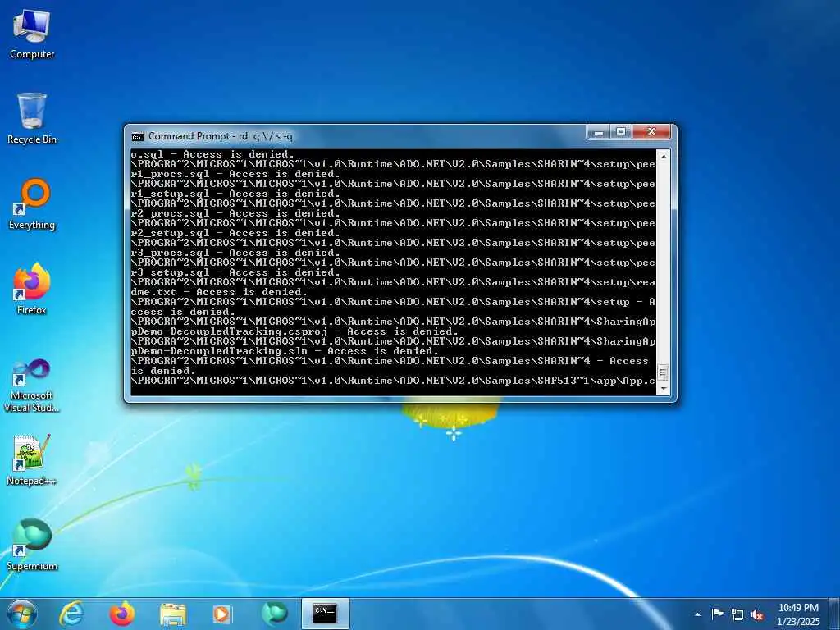Click the Show desktop strip

[833, 614]
